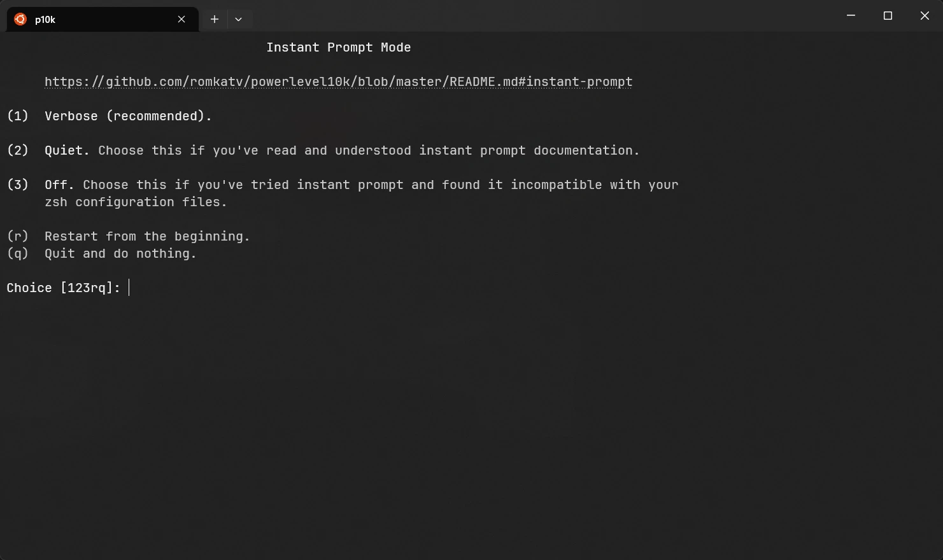The image size is (943, 560).
Task: Click the cursor after Choice [123rq] prompt
Action: 129,288
